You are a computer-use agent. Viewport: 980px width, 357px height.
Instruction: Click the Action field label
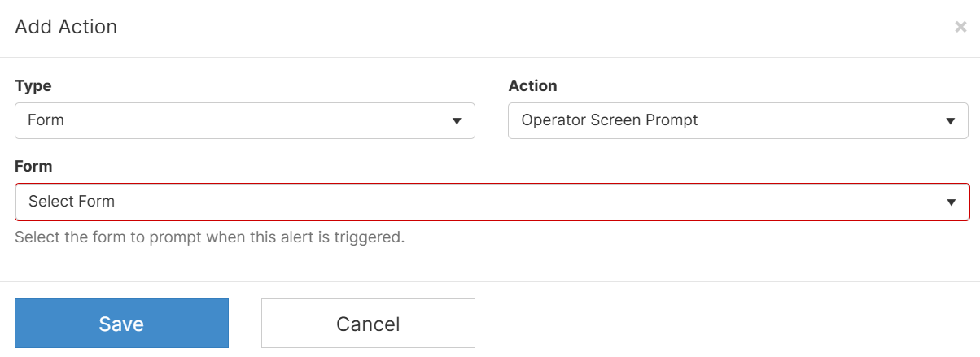pos(532,85)
